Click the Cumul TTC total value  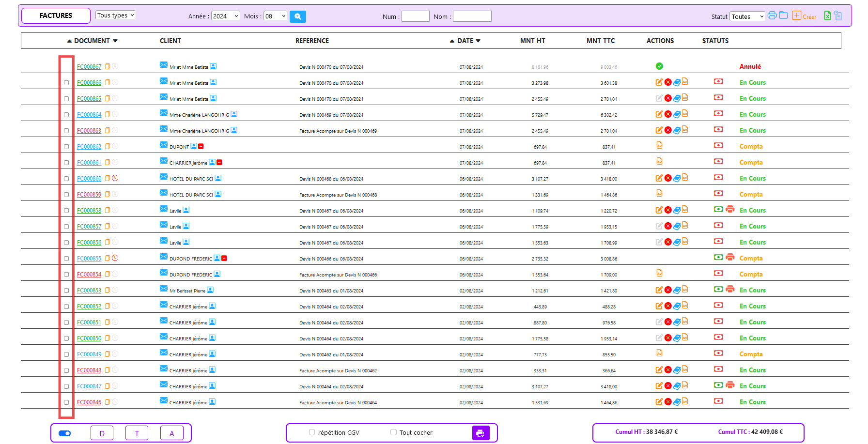[767, 432]
